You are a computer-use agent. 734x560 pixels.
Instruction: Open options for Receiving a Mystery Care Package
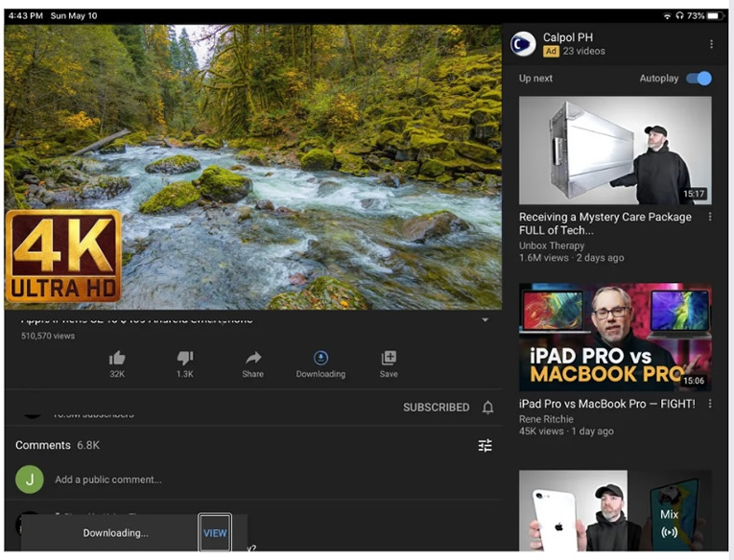coord(710,217)
